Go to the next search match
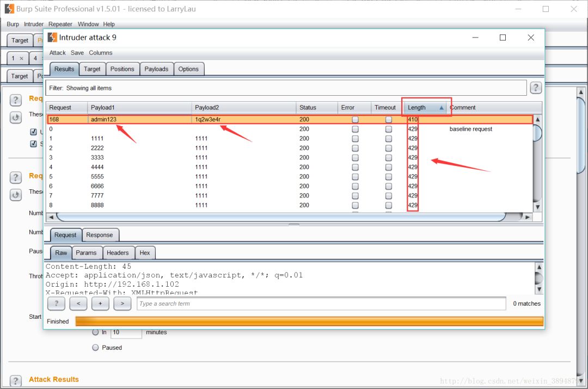 pos(122,304)
